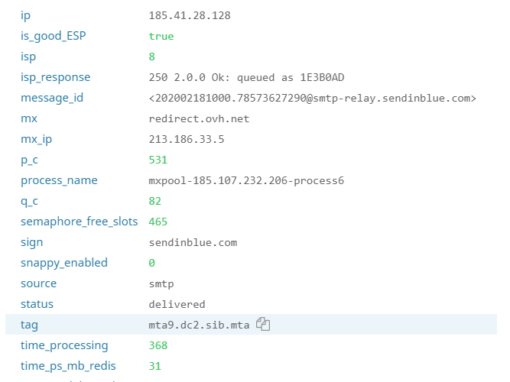Select the ip field name

tap(25, 16)
